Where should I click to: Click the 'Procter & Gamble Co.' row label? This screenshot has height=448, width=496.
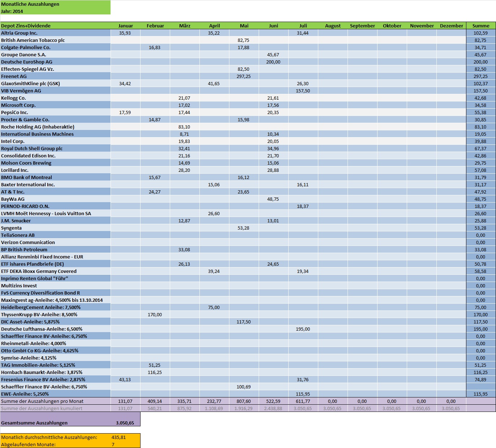(x=55, y=119)
